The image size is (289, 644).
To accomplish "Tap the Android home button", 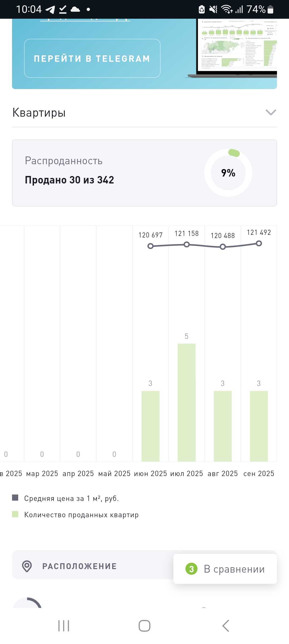I will (144, 626).
